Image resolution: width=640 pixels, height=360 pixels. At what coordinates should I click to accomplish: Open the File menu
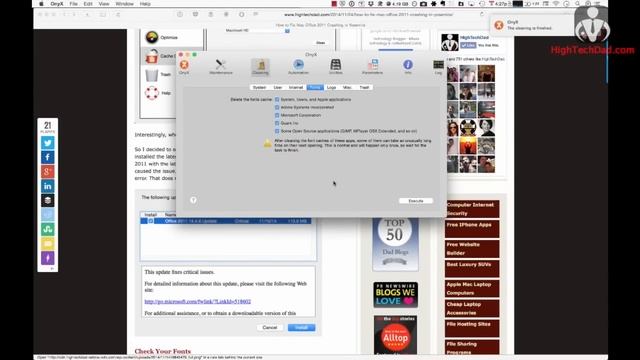[x=73, y=4]
